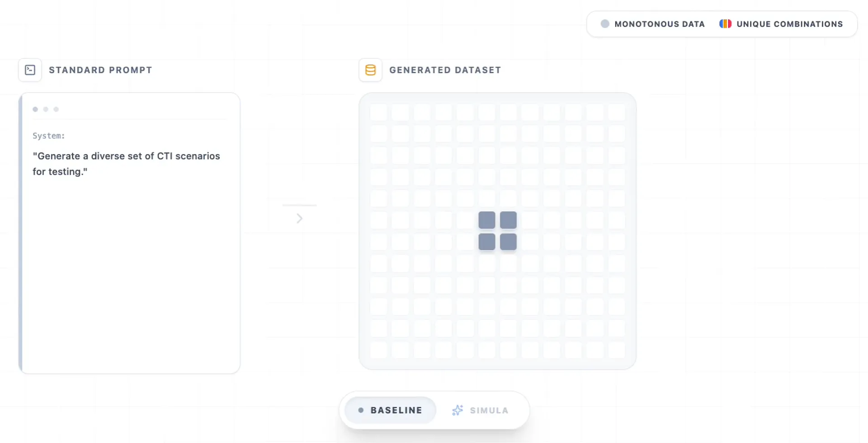The height and width of the screenshot is (443, 868).
Task: Click the bottom-right filled gray dataset cell
Action: pos(508,242)
